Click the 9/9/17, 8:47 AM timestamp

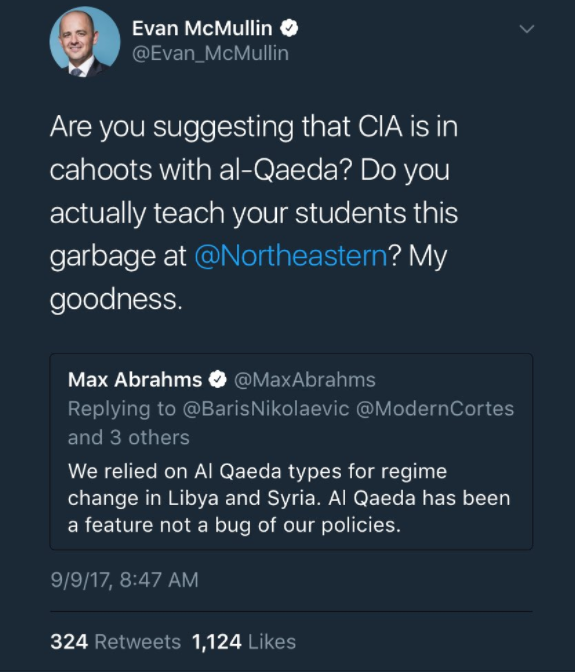pos(125,580)
